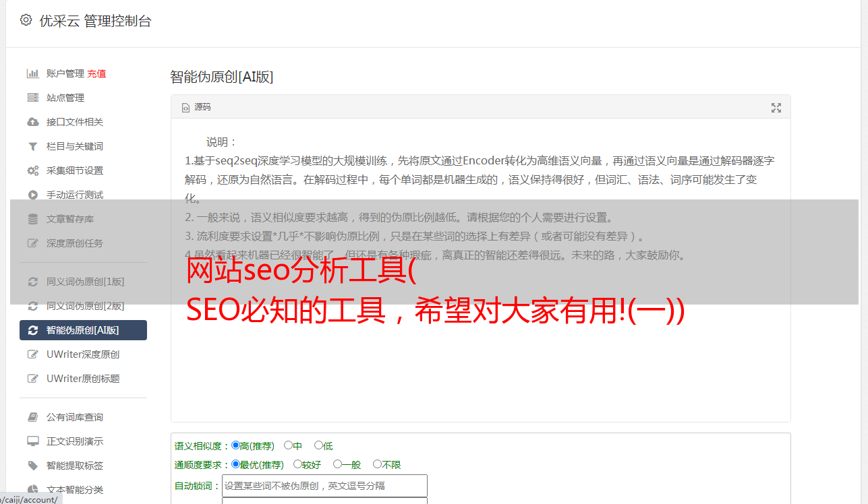The width and height of the screenshot is (868, 504).
Task: Select 通顺度要求 不限 radio
Action: tap(377, 464)
